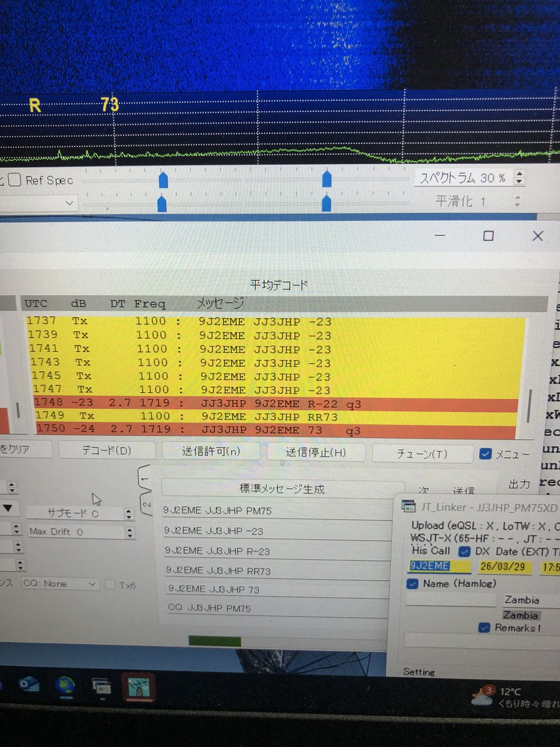Viewport: 560px width, 747px height.
Task: Click the 9J2EME JJ3JHP -23 Tx message field
Action: (x=277, y=531)
